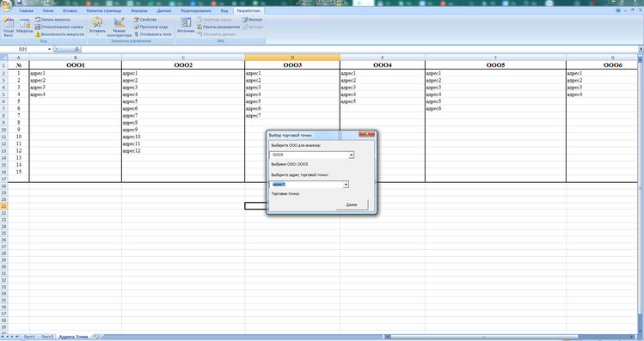Click into the formula bar
The height and width of the screenshot is (341, 644).
click(x=359, y=49)
